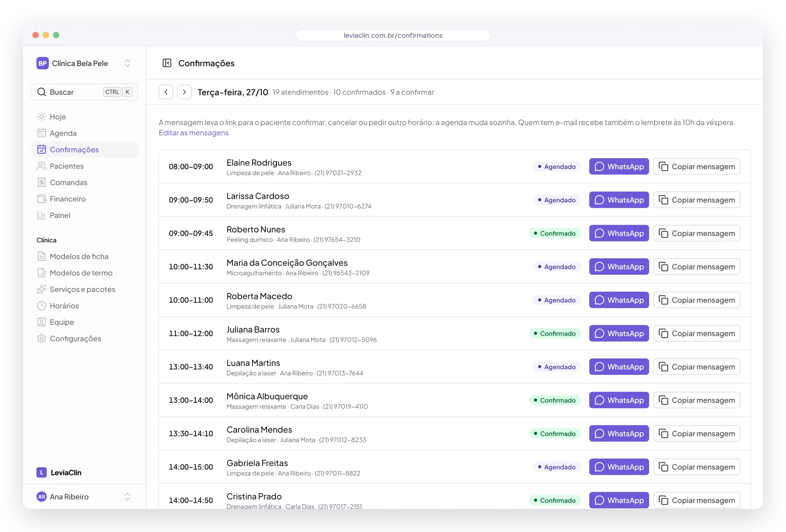The image size is (786, 532).
Task: Click the Financeiro wallet icon
Action: pyautogui.click(x=41, y=199)
